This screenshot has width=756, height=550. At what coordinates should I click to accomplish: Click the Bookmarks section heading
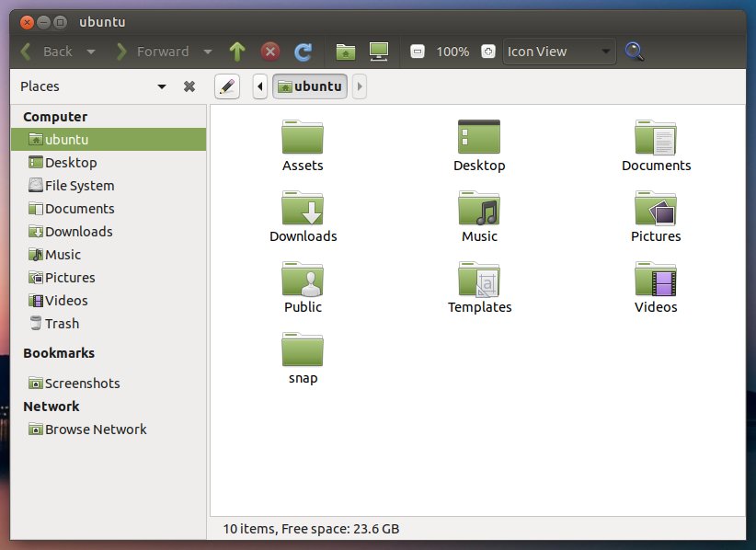(59, 353)
